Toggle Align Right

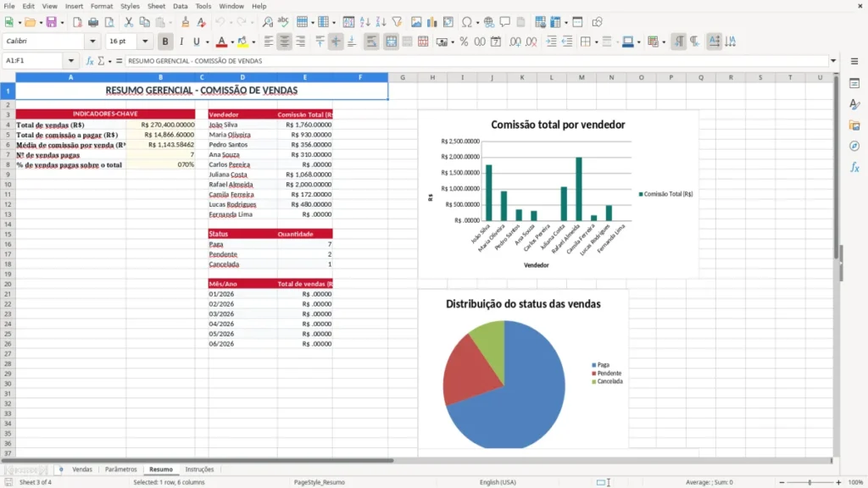point(301,42)
